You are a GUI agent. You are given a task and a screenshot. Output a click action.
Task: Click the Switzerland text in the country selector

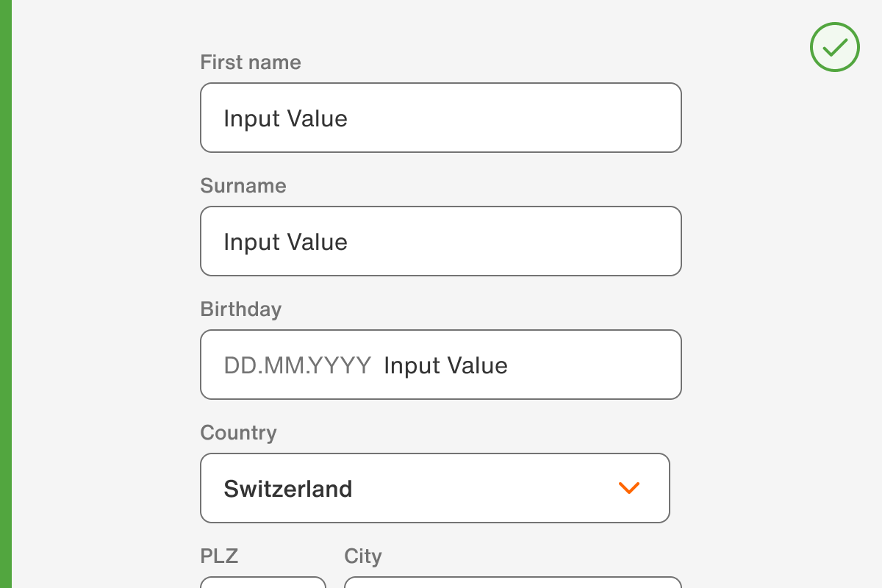coord(287,488)
